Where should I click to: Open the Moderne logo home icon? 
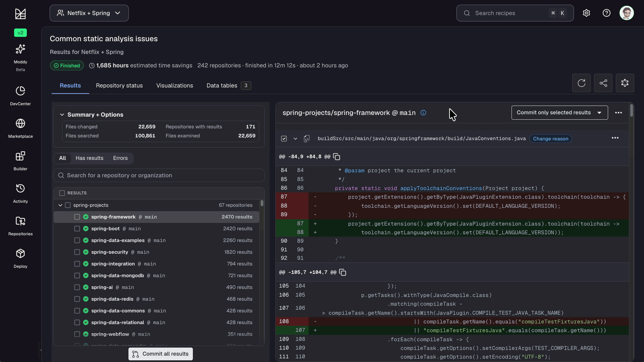coord(20,14)
